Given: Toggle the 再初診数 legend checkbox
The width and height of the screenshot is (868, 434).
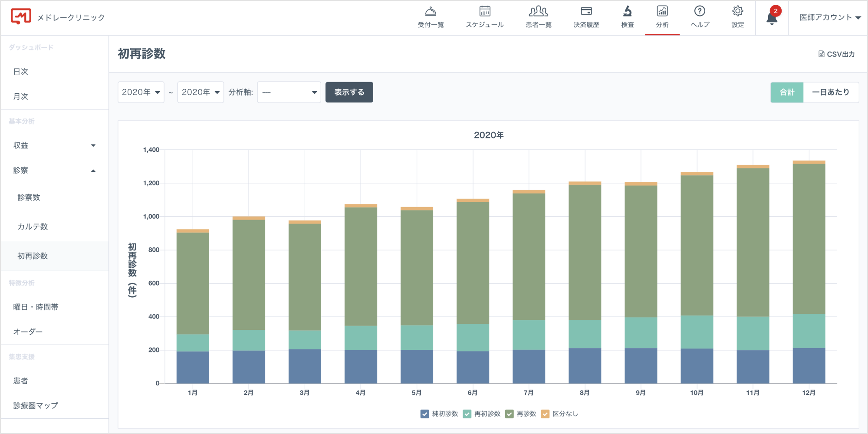Looking at the screenshot, I should [x=467, y=414].
